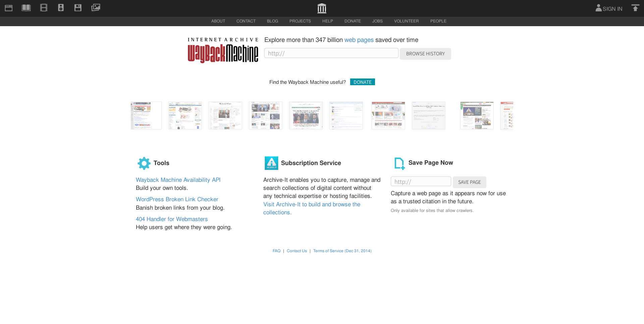Open the ABOUT menu item
Image resolution: width=644 pixels, height=324 pixels.
click(x=218, y=21)
